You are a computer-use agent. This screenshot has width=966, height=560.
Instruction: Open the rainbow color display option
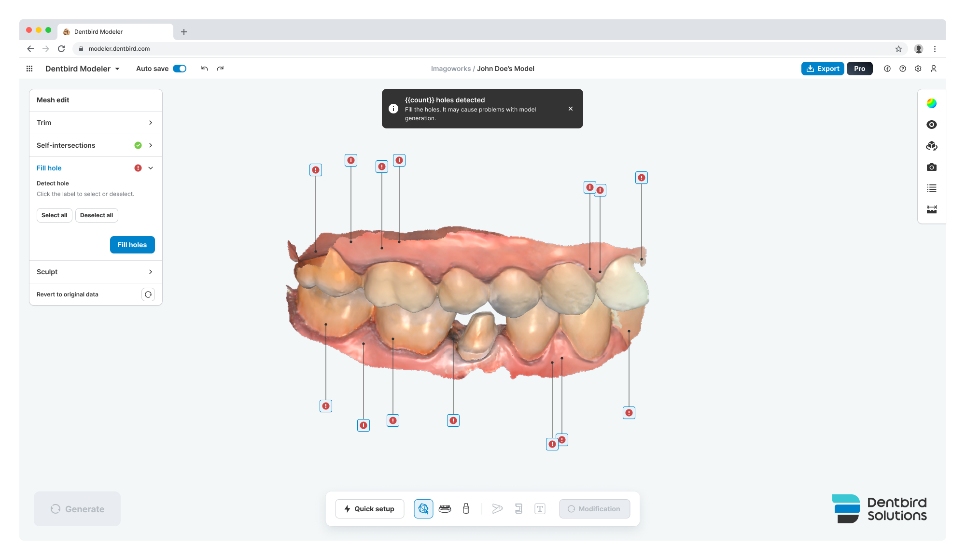click(x=932, y=103)
